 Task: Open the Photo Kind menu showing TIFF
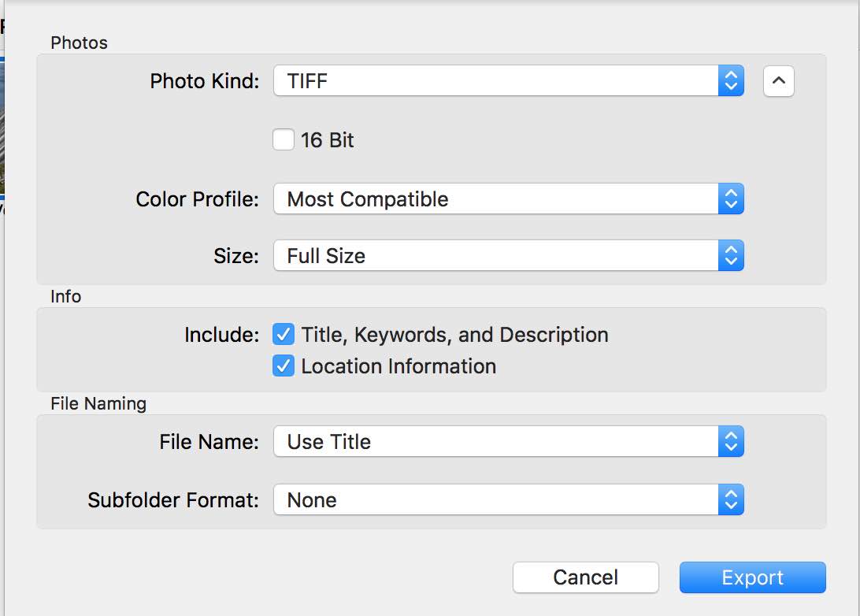[496, 81]
